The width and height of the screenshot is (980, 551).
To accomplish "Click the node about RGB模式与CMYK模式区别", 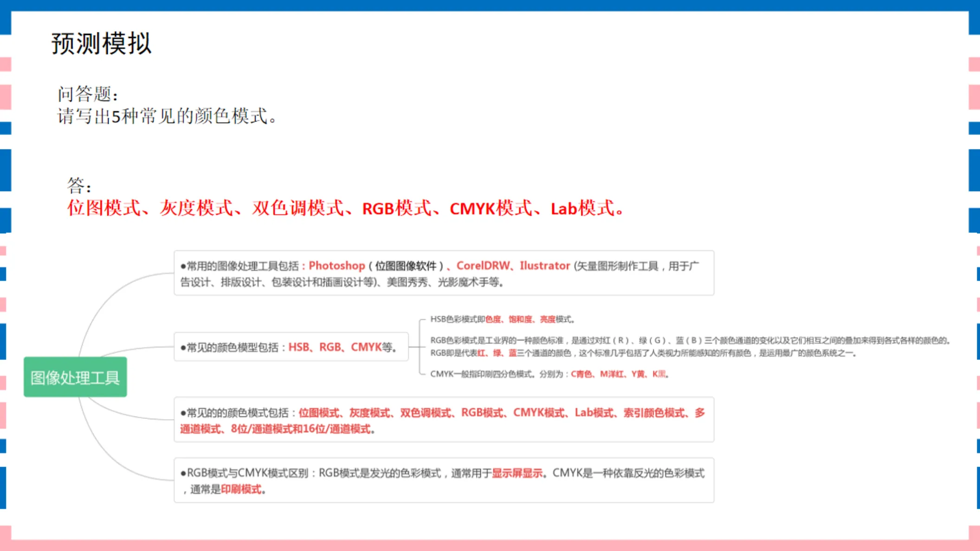I will pos(444,480).
